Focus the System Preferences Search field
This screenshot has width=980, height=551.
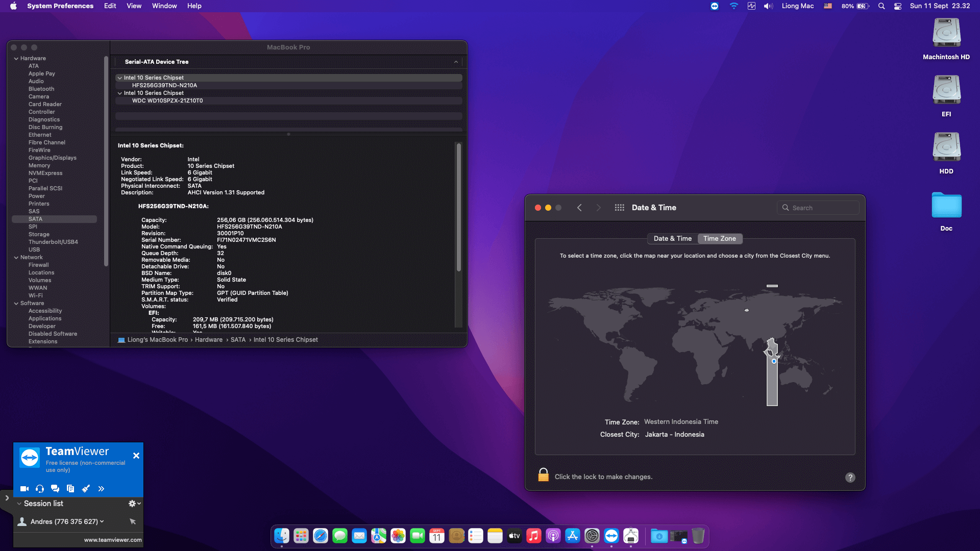[x=818, y=208]
